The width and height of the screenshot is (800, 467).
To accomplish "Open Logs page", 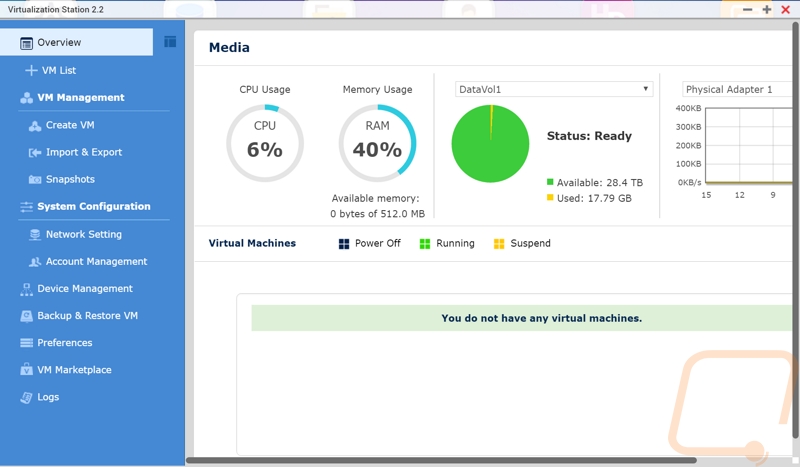I will point(48,397).
